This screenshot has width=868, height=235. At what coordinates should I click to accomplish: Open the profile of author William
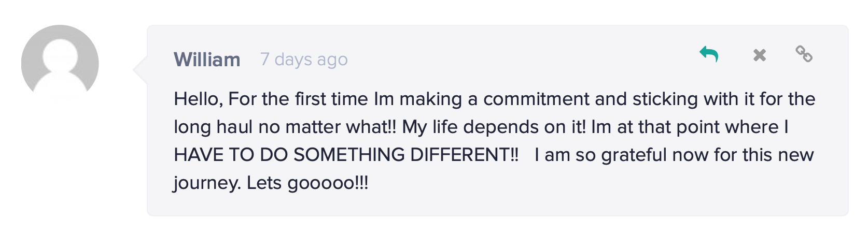[x=207, y=60]
